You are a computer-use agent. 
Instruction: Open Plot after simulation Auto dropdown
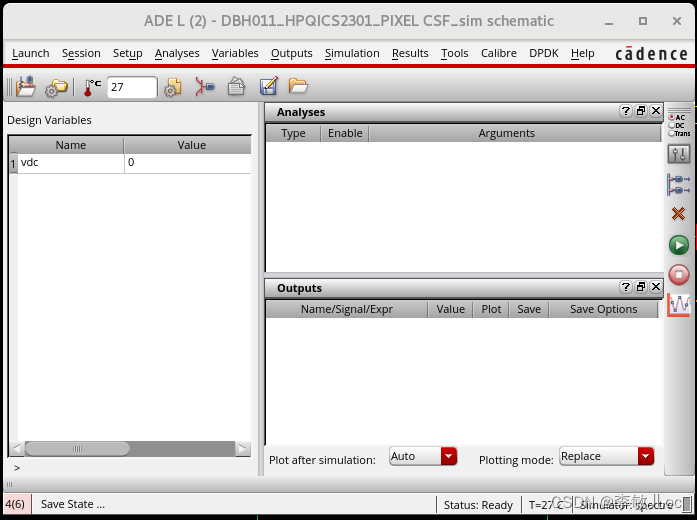tap(423, 456)
